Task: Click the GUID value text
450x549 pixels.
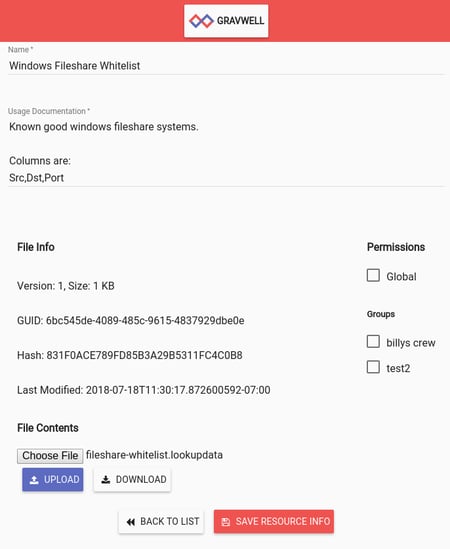Action: [x=145, y=320]
